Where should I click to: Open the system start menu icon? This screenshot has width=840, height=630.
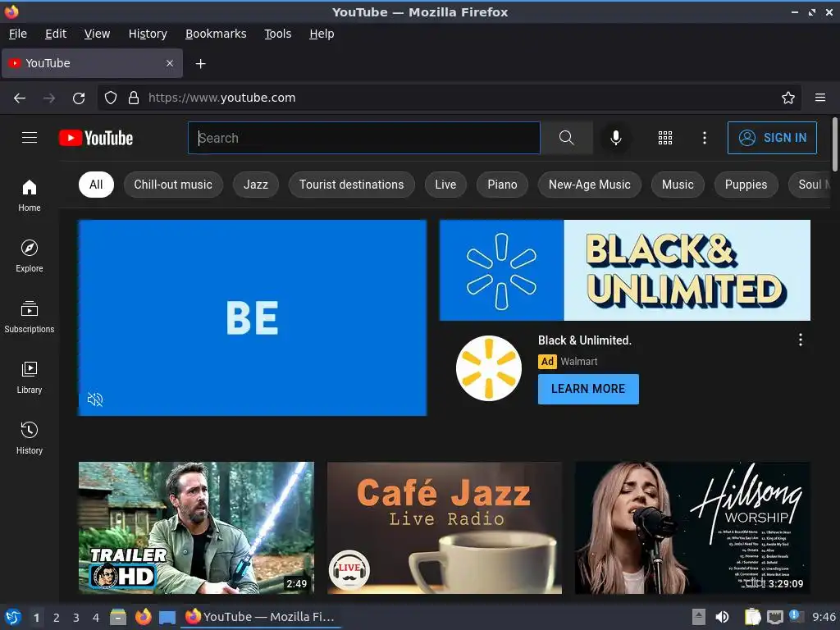click(x=13, y=617)
